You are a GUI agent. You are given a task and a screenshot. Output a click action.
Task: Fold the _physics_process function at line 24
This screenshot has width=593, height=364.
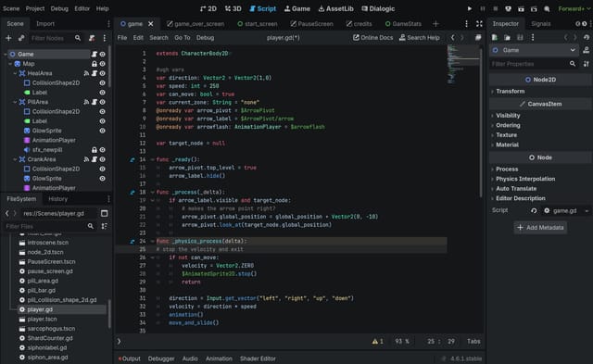(153, 241)
